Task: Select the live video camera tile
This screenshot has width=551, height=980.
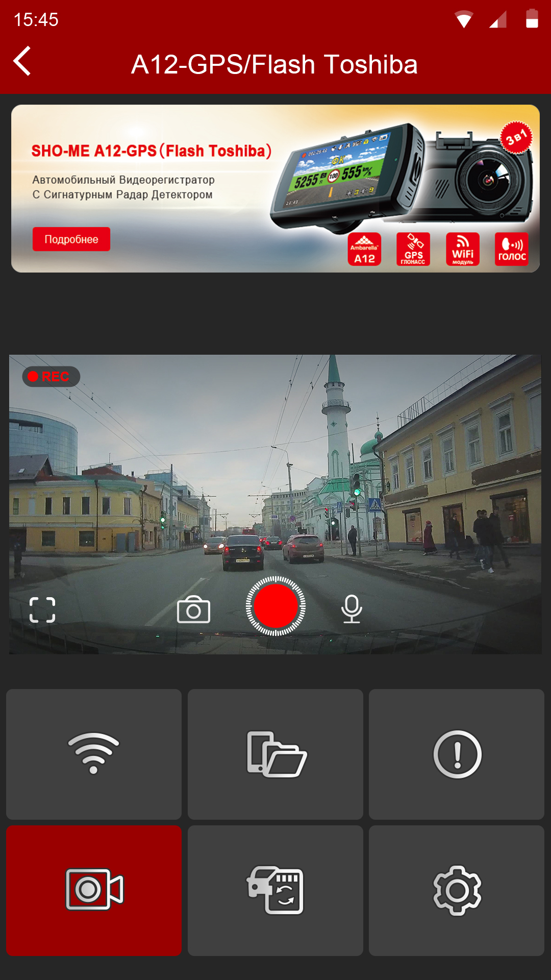Action: (x=94, y=890)
